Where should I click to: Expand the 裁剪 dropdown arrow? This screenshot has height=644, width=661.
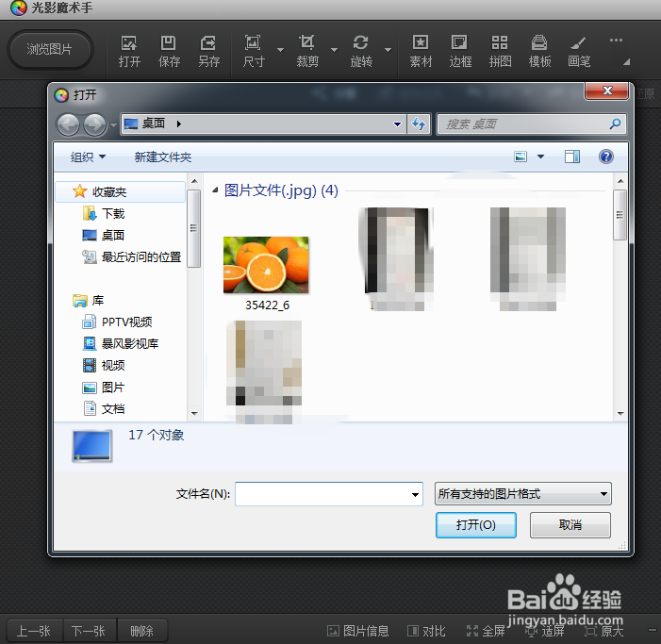(x=334, y=50)
